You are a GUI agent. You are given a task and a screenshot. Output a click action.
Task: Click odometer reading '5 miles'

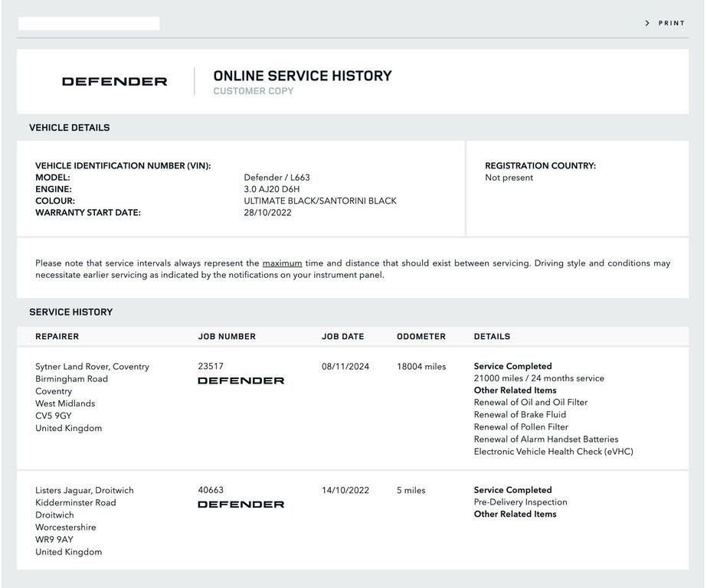click(411, 490)
